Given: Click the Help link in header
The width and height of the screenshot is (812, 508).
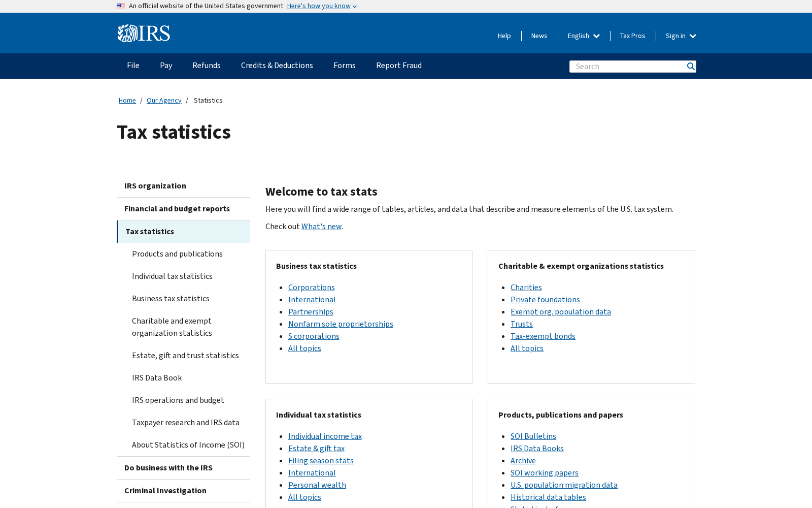Looking at the screenshot, I should 504,36.
